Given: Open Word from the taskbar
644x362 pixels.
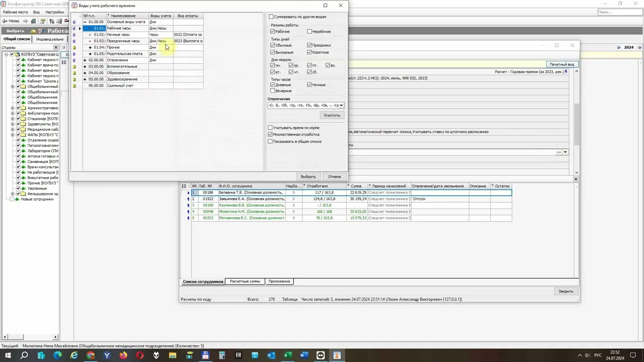Looking at the screenshot, I should pos(304,355).
